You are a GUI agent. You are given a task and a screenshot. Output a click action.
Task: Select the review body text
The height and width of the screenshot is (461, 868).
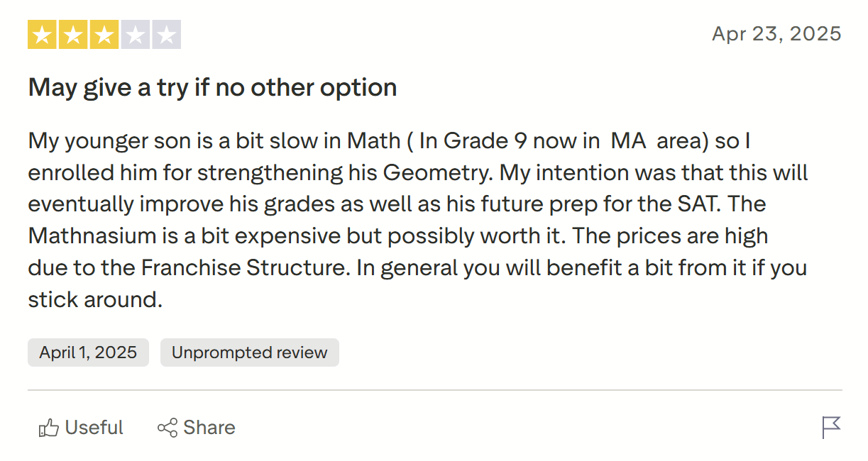(x=417, y=220)
